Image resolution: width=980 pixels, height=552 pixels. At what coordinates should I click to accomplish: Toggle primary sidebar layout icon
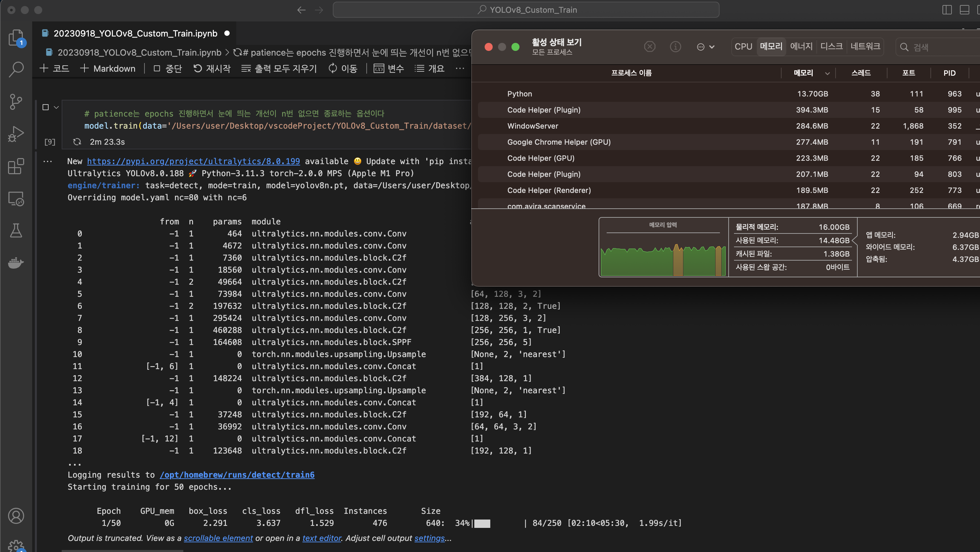[947, 10]
